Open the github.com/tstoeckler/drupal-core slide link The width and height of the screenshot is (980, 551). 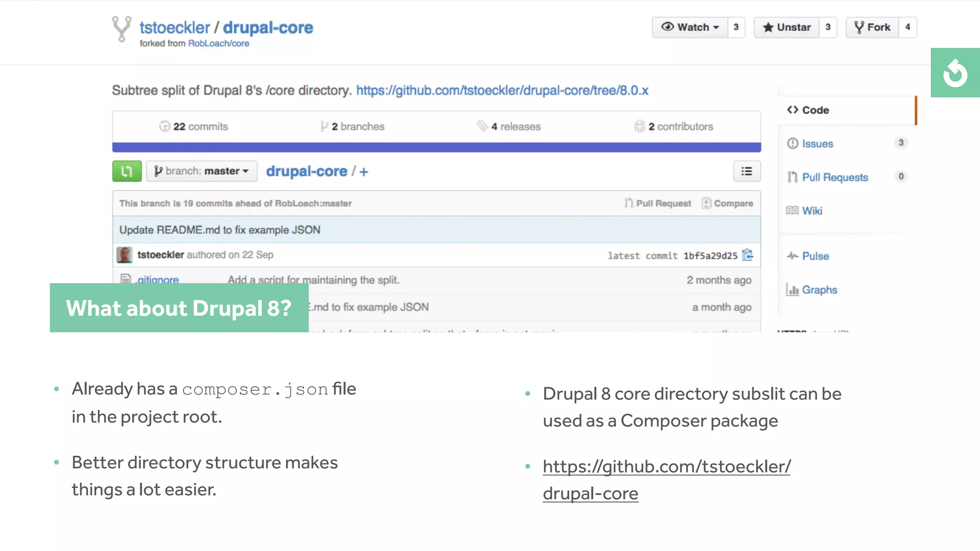pyautogui.click(x=667, y=480)
